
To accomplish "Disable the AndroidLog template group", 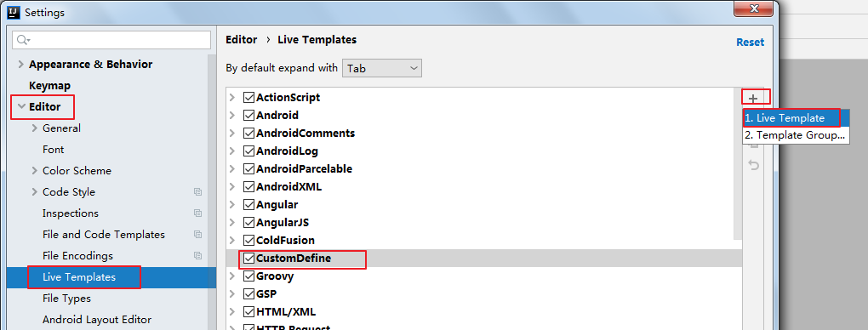I will pos(248,151).
